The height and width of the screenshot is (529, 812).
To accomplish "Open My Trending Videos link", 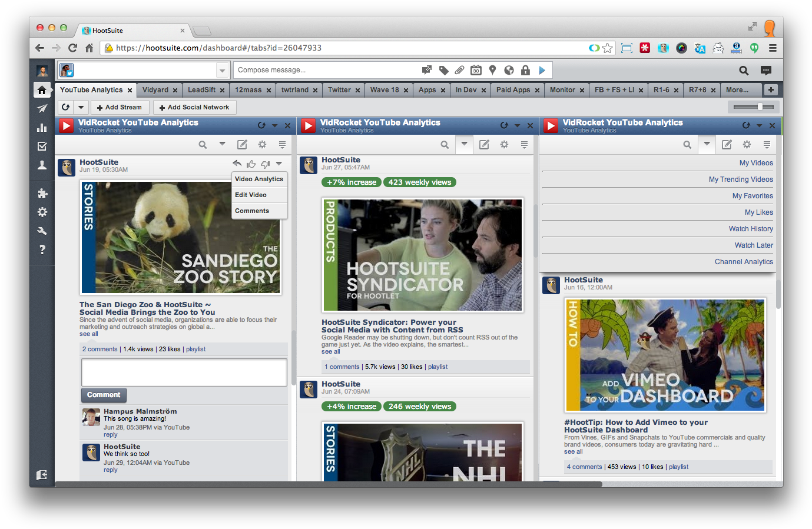I will point(741,179).
